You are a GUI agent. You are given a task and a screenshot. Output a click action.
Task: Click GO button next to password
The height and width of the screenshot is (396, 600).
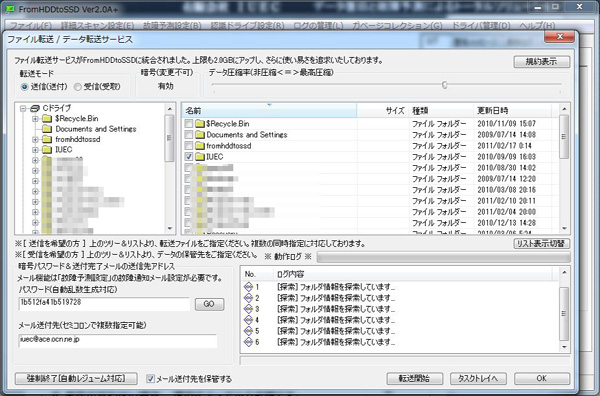point(209,304)
